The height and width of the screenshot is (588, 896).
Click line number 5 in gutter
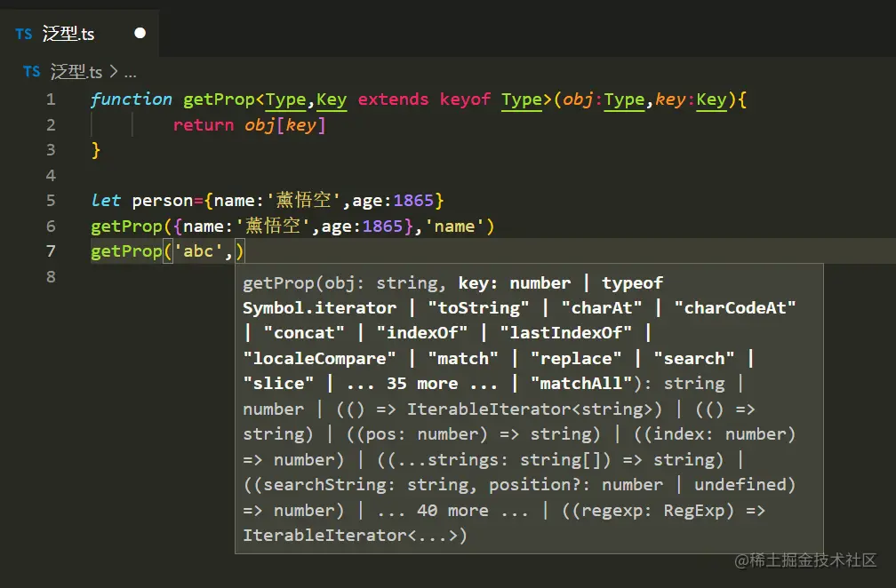[x=51, y=201]
